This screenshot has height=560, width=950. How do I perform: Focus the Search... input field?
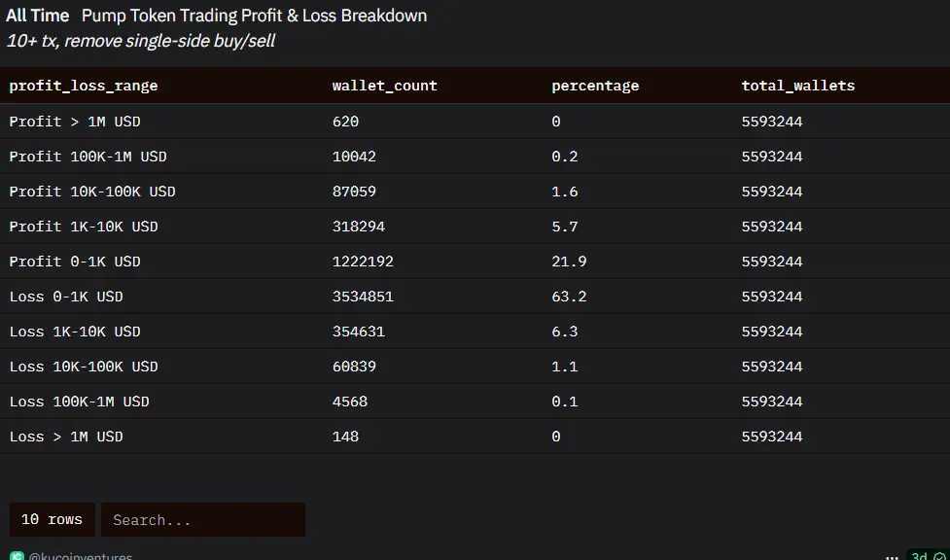pos(203,519)
